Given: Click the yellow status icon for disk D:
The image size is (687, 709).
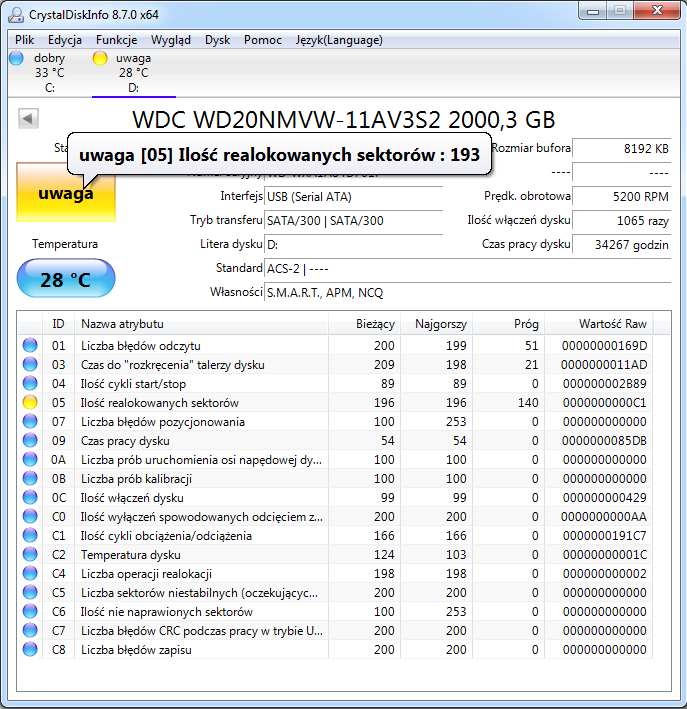Looking at the screenshot, I should point(100,58).
